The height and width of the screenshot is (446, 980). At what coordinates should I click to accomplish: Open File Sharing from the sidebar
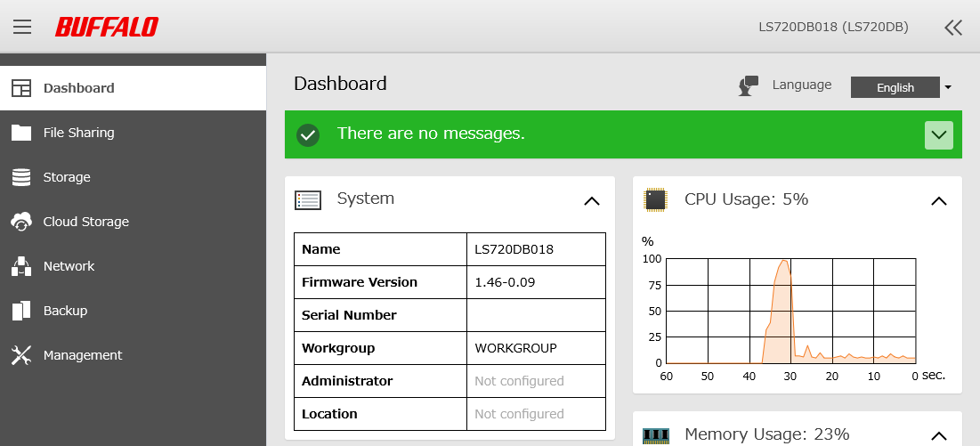click(78, 133)
